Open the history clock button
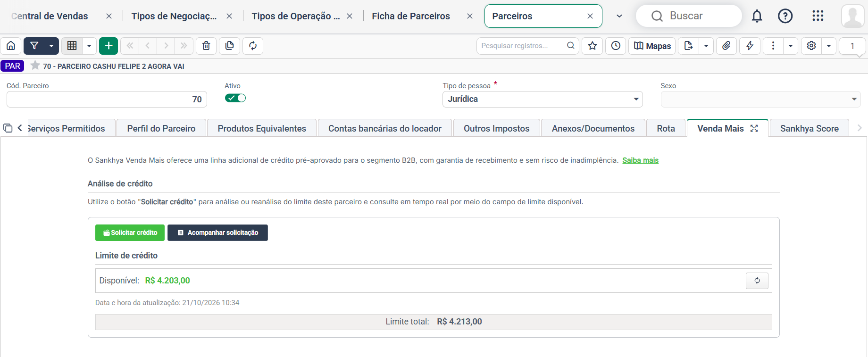Viewport: 868px width, 357px height. [616, 46]
